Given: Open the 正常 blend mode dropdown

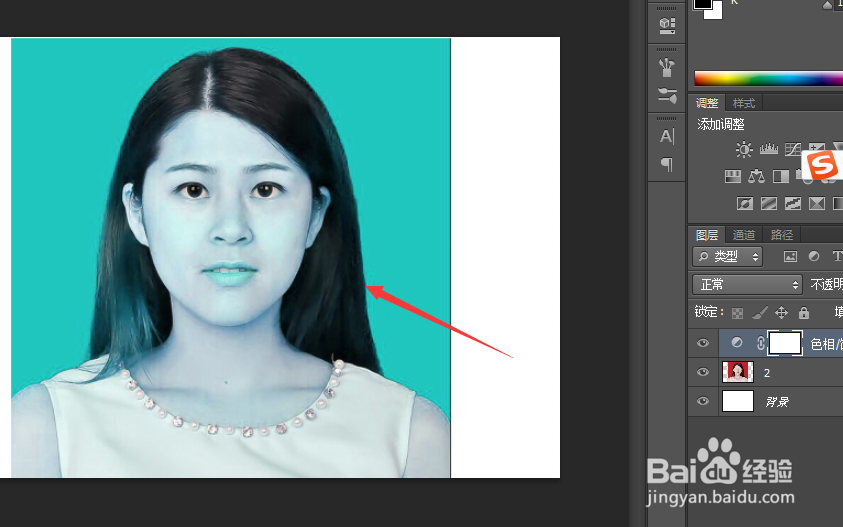Looking at the screenshot, I should click(x=747, y=284).
